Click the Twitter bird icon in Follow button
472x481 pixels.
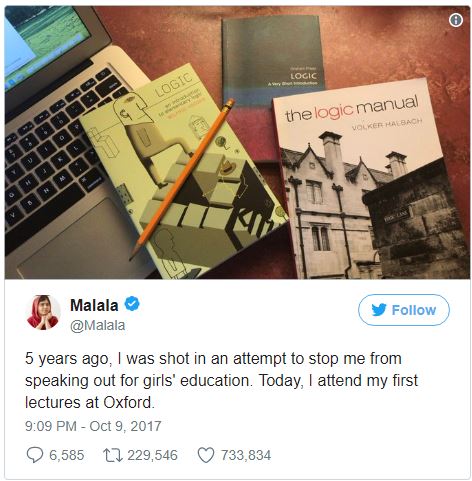tap(379, 310)
